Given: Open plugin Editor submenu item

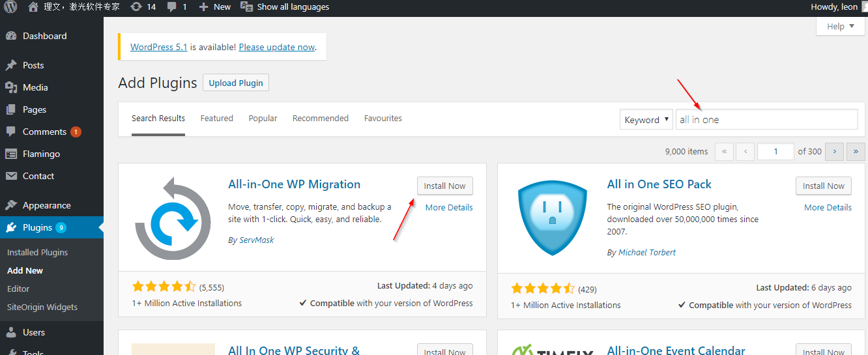Looking at the screenshot, I should click(x=18, y=289).
